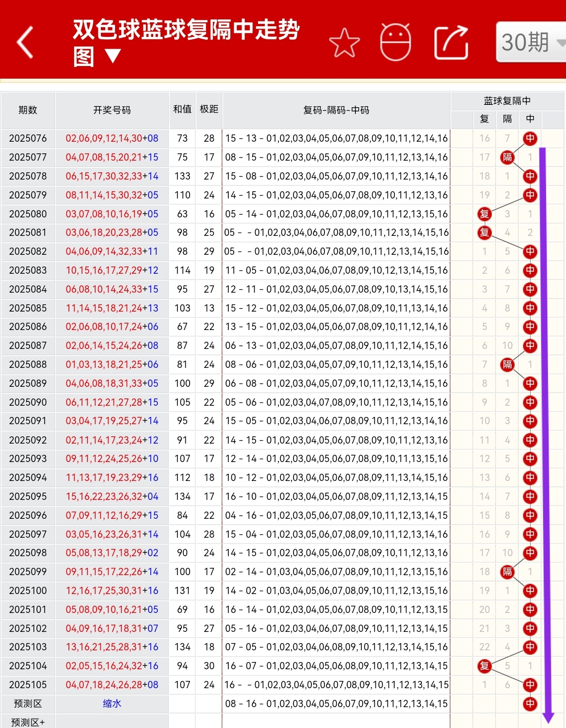Select the 复 marker in row 2025080

(x=484, y=214)
